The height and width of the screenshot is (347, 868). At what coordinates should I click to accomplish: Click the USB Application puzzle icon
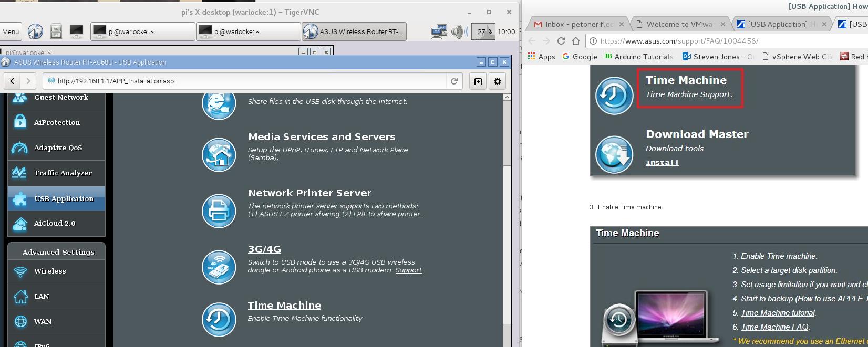point(20,198)
